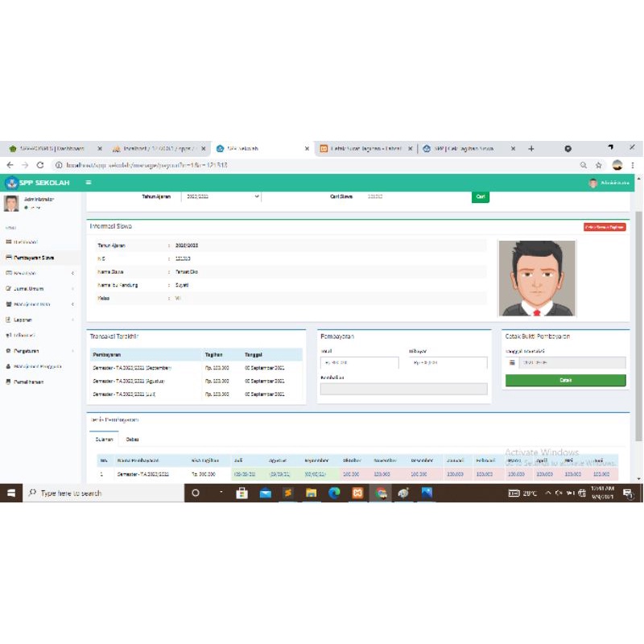The image size is (644, 644).
Task: Click the Pengaturan gear icon
Action: [x=9, y=350]
